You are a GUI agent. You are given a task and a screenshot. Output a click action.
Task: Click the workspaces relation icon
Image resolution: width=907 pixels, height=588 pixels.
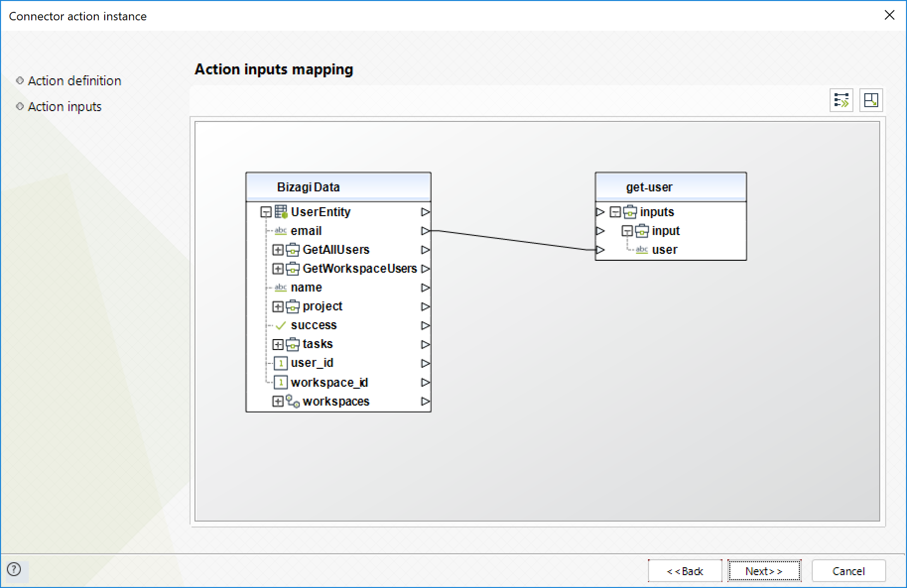coord(293,401)
